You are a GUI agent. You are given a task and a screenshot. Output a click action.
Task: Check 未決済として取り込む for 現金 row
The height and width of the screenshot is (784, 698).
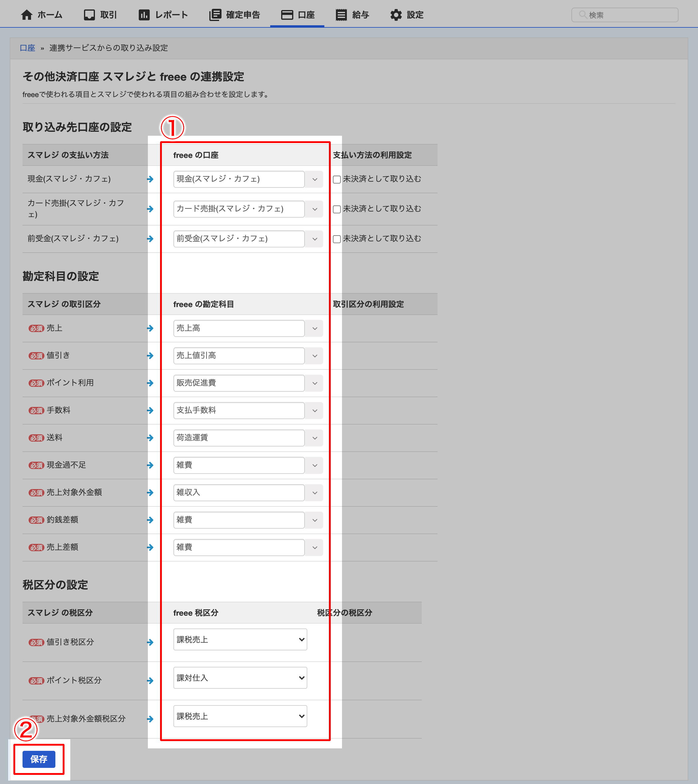(x=337, y=180)
